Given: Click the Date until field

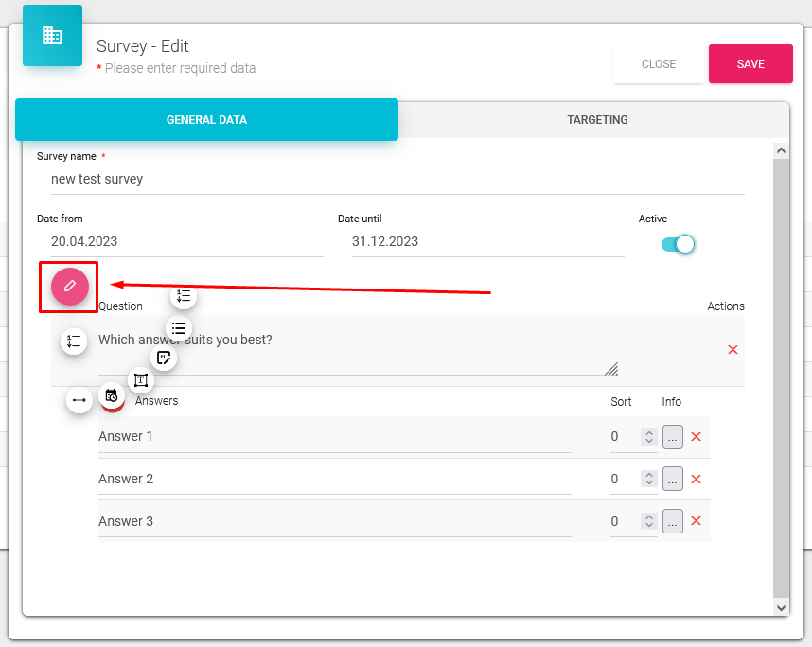Looking at the screenshot, I should pyautogui.click(x=487, y=241).
